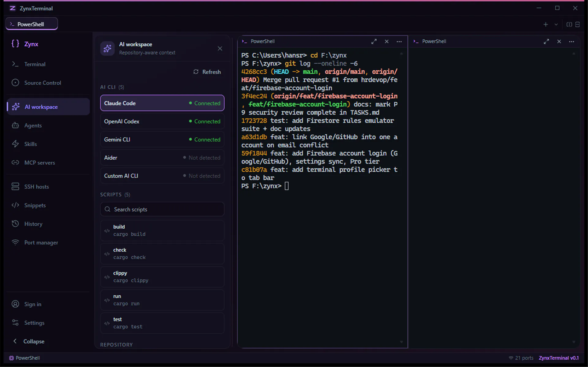Run the test cargo script
Viewport: 588px width, 367px height.
coord(162,323)
